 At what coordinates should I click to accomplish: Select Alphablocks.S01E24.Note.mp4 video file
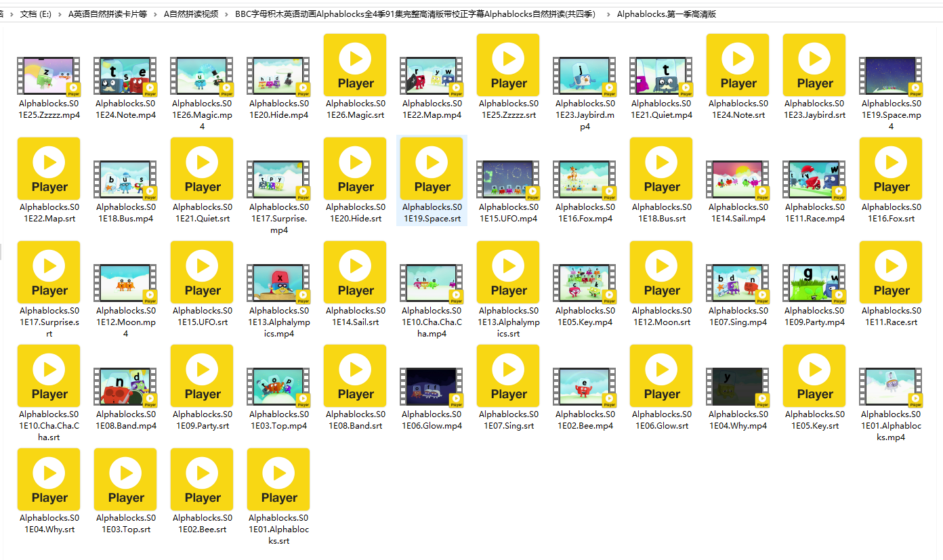click(125, 75)
